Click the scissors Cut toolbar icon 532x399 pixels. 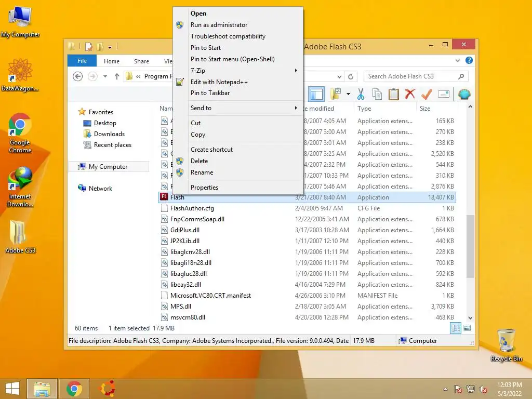pos(361,94)
